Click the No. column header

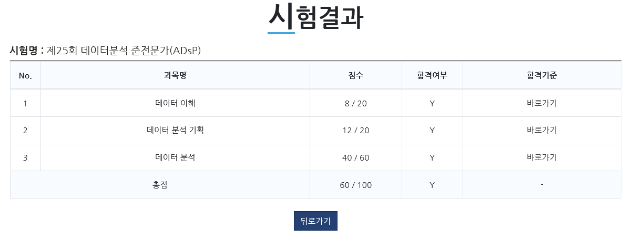[25, 76]
